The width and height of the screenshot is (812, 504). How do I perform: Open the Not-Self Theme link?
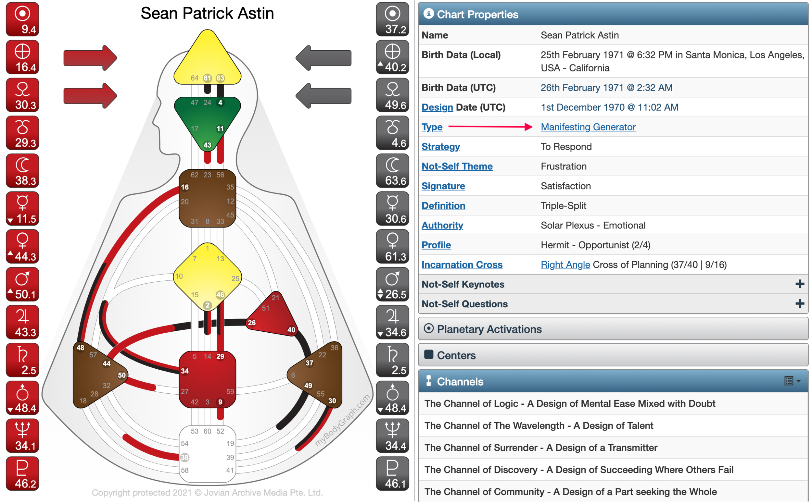457,166
